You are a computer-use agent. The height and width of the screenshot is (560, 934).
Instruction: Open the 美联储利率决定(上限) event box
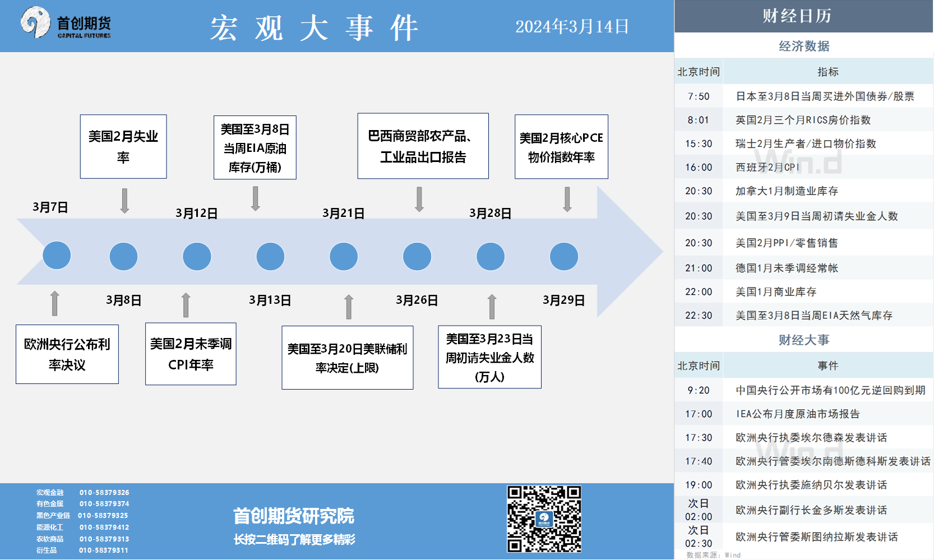[348, 358]
